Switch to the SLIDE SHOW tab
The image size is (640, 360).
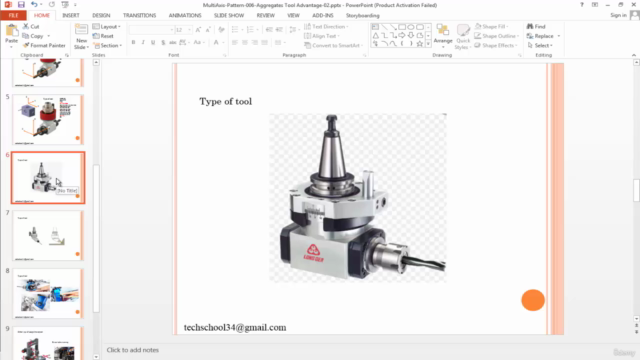point(229,16)
